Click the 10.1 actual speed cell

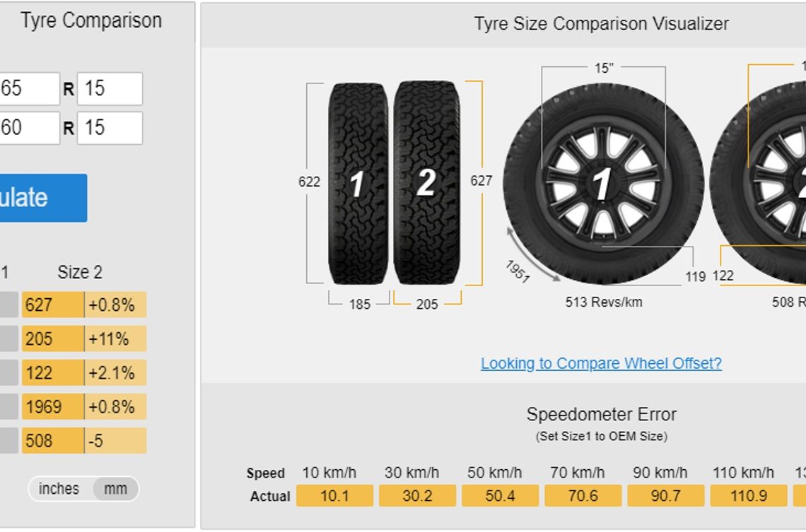334,496
